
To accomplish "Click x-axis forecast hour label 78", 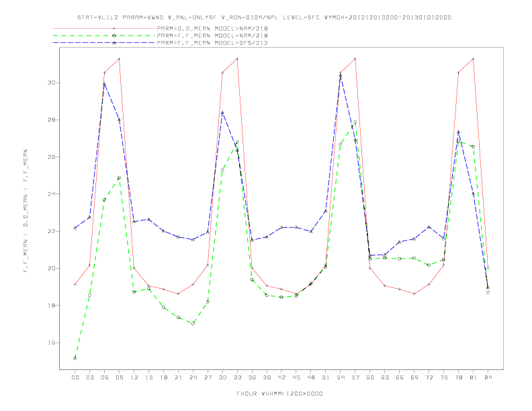I will (458, 377).
